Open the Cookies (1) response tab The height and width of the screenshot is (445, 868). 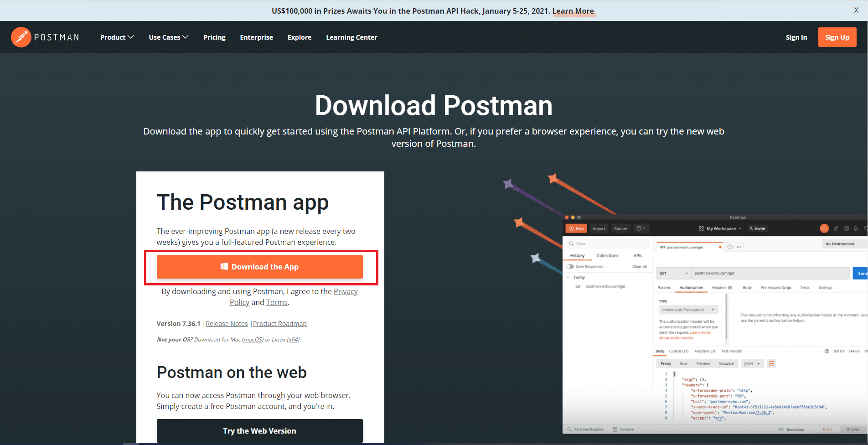click(678, 351)
